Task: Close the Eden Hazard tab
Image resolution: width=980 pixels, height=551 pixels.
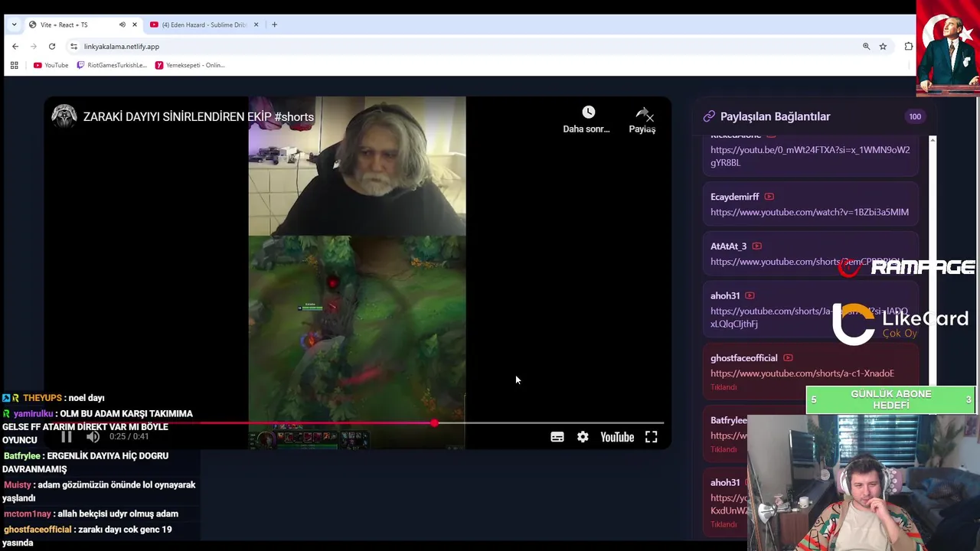Action: (x=256, y=24)
